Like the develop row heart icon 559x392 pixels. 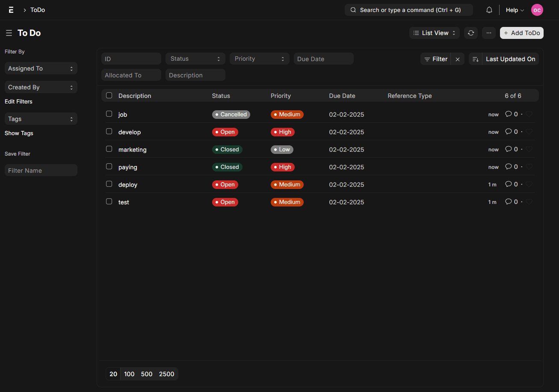[x=529, y=132]
